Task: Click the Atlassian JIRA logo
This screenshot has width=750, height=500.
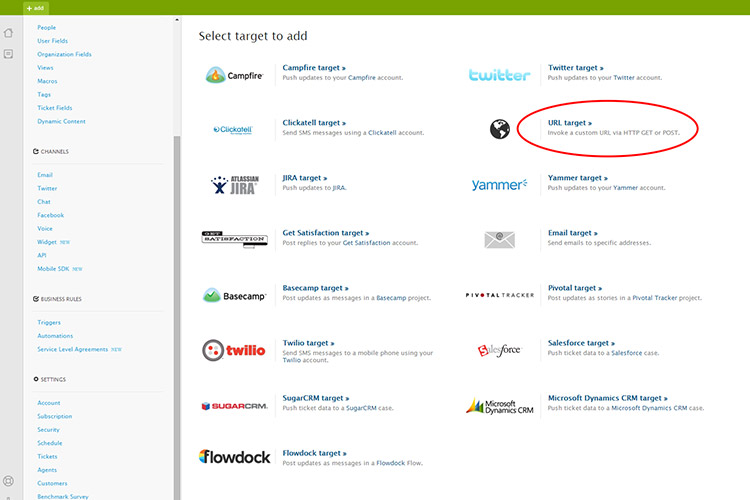Action: tap(234, 184)
